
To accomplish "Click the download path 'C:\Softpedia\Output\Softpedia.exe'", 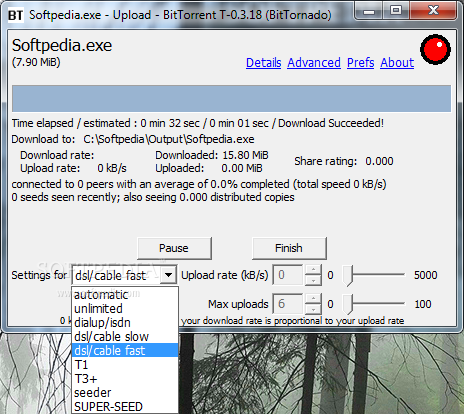I will point(169,139).
